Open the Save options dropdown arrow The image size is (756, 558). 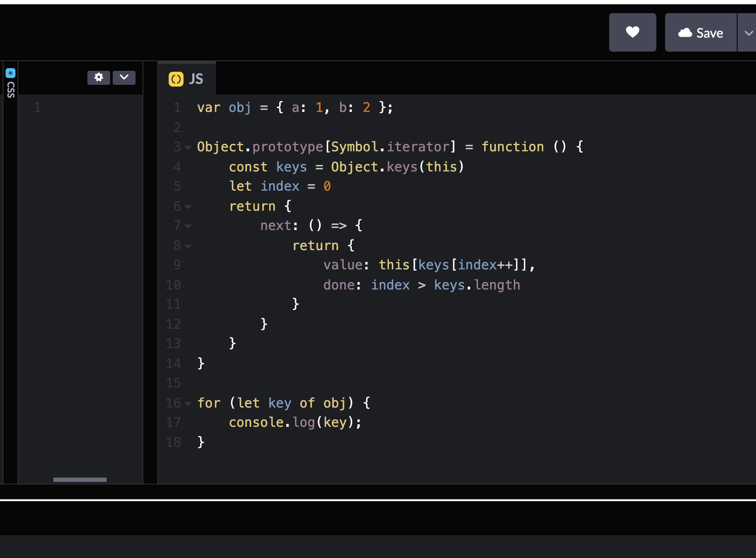(x=748, y=32)
